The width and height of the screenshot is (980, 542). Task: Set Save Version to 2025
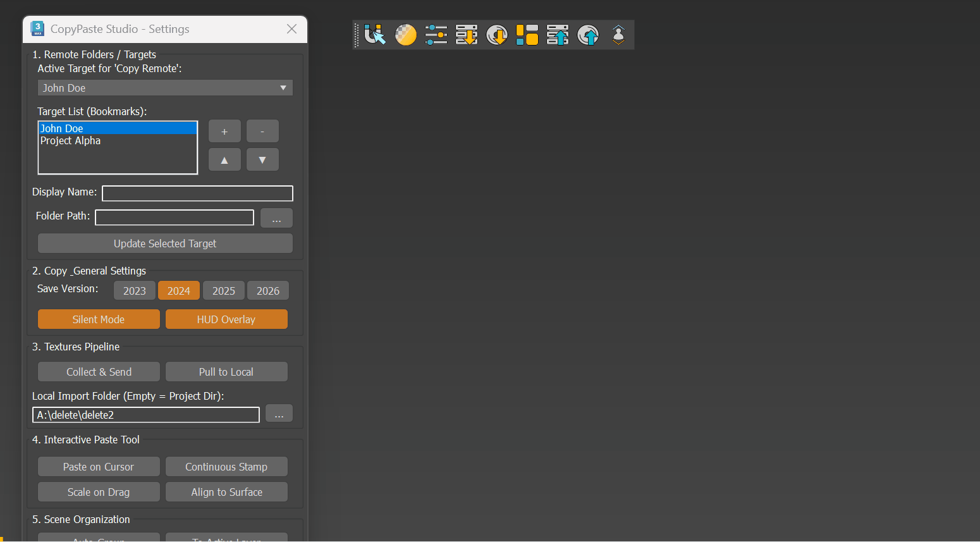pyautogui.click(x=224, y=291)
